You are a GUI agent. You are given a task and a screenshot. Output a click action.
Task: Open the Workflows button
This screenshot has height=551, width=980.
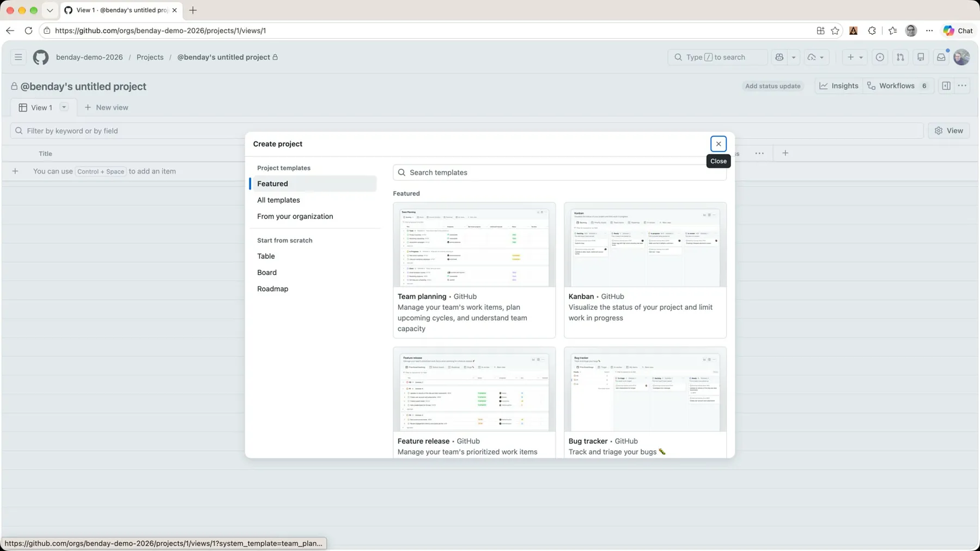click(897, 86)
